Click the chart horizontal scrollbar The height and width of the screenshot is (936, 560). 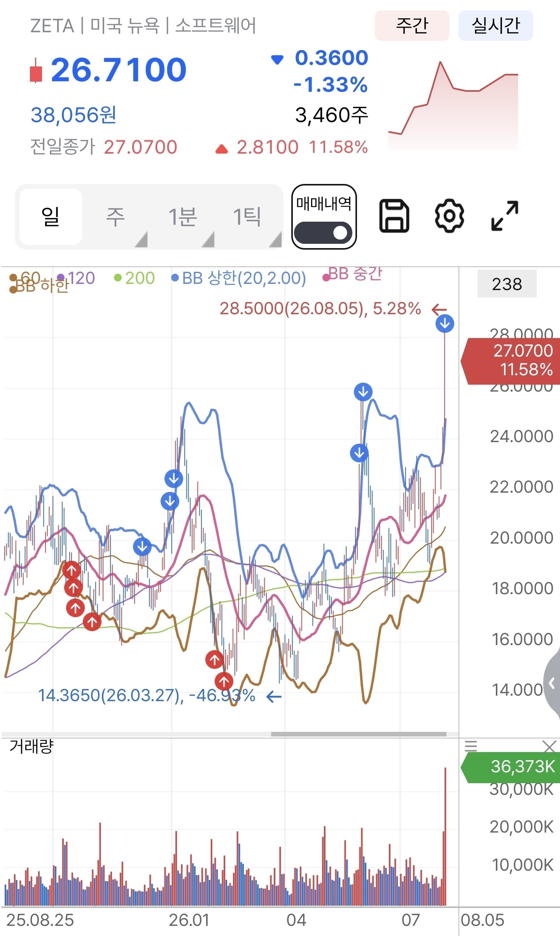pyautogui.click(x=359, y=734)
